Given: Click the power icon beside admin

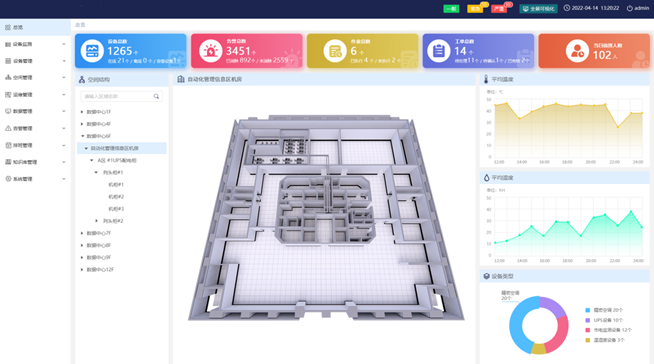Looking at the screenshot, I should (629, 8).
